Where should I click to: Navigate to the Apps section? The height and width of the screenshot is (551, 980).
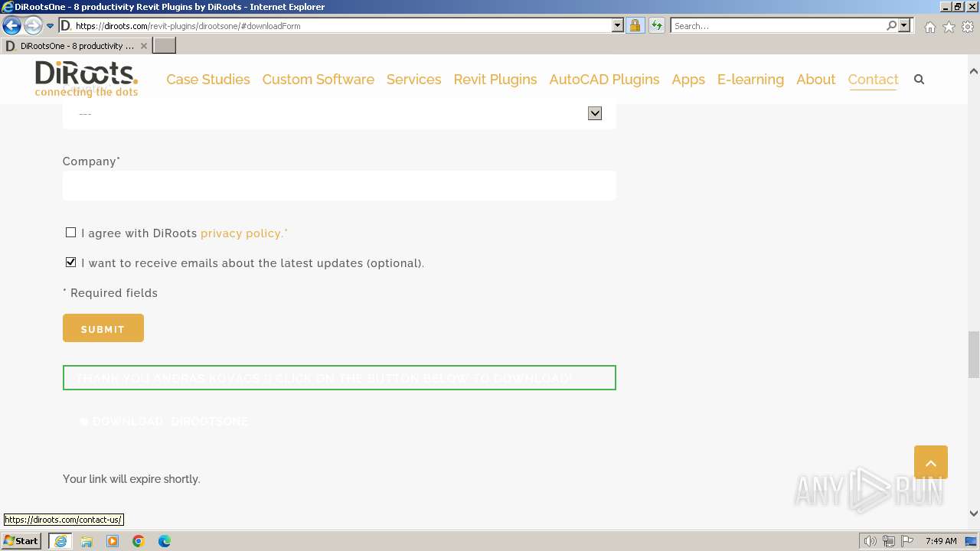point(688,80)
